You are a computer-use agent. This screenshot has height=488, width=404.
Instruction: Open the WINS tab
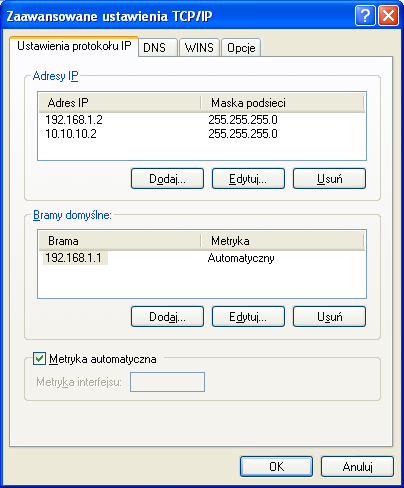tap(199, 48)
